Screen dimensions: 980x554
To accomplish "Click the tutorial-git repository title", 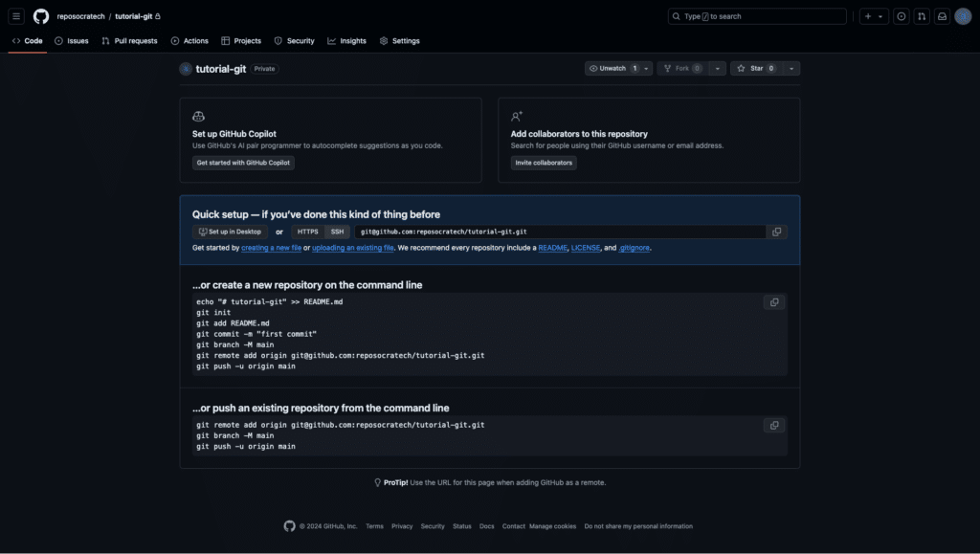I will [x=221, y=69].
